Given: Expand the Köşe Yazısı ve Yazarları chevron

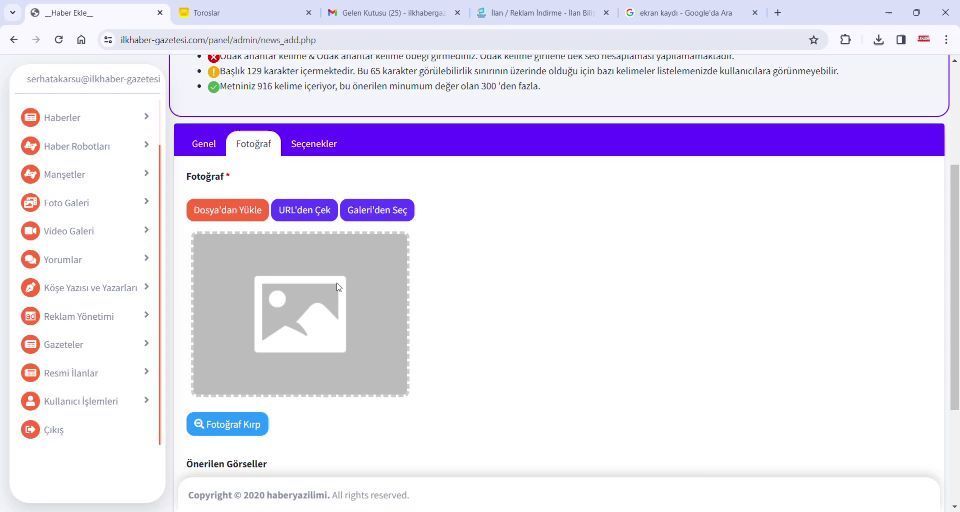Looking at the screenshot, I should (x=146, y=288).
